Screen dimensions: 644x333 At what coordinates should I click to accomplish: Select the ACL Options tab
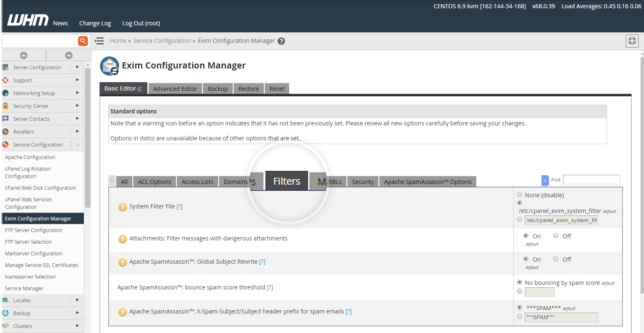click(154, 182)
